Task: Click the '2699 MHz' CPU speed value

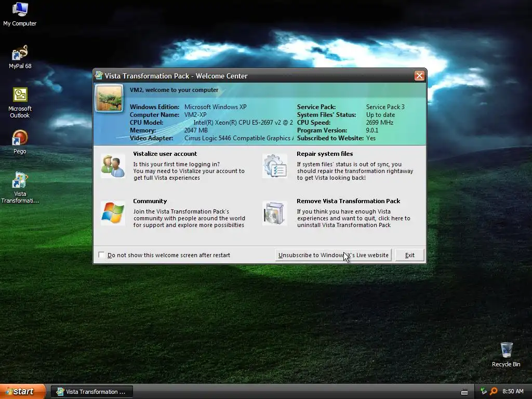Action: 380,123
